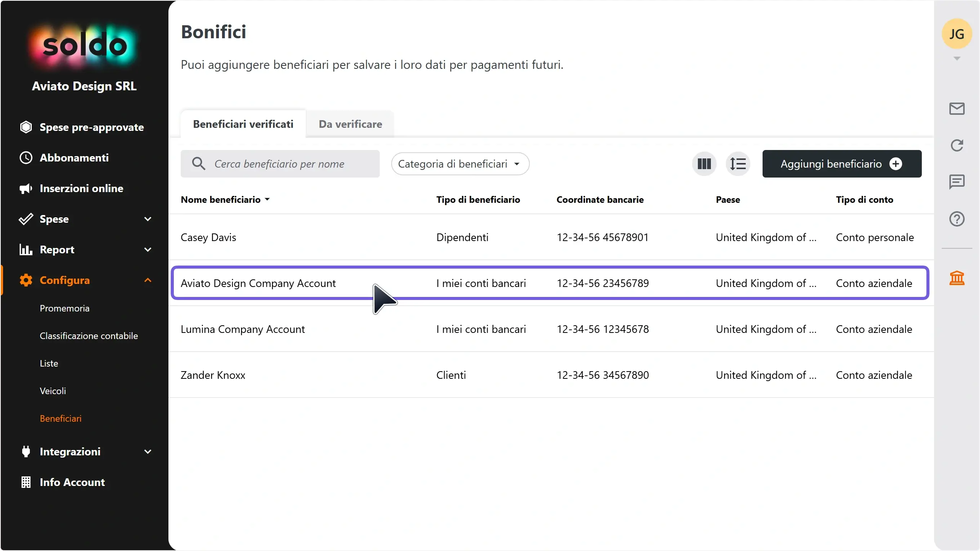
Task: Click coordinates 12-34-56 12345678
Action: coord(603,329)
